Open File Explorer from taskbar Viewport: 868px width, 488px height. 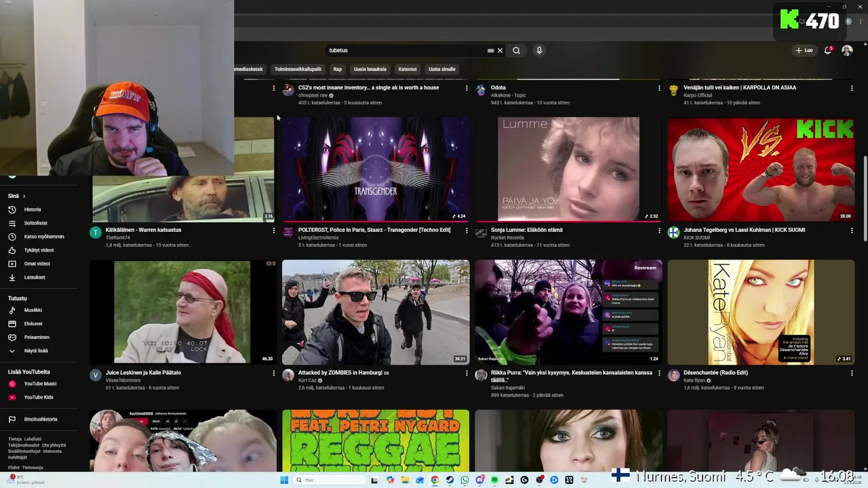click(x=405, y=480)
